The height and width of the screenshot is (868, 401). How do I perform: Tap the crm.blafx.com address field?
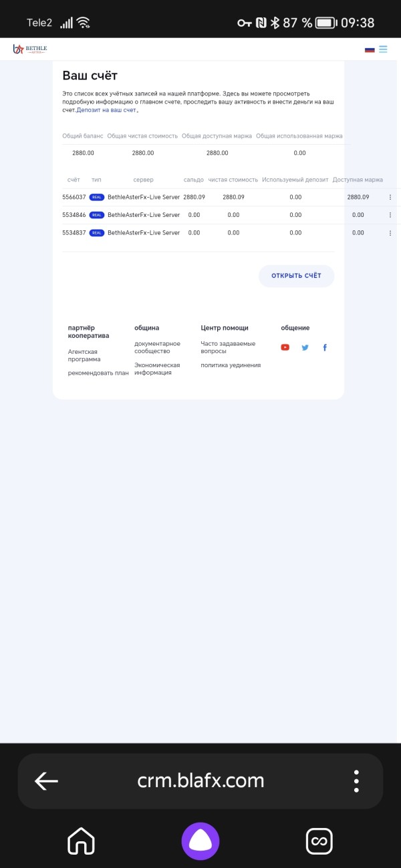tap(200, 781)
